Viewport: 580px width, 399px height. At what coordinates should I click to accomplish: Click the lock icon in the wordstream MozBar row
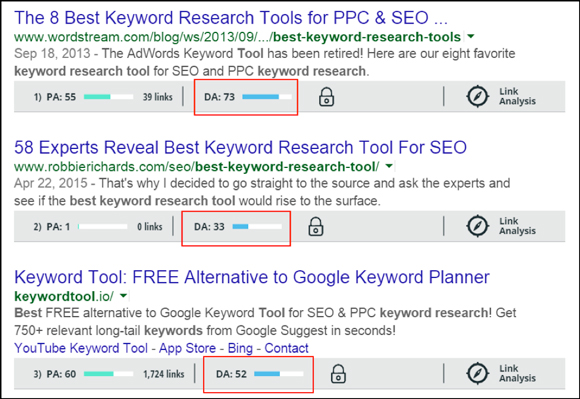pos(326,97)
